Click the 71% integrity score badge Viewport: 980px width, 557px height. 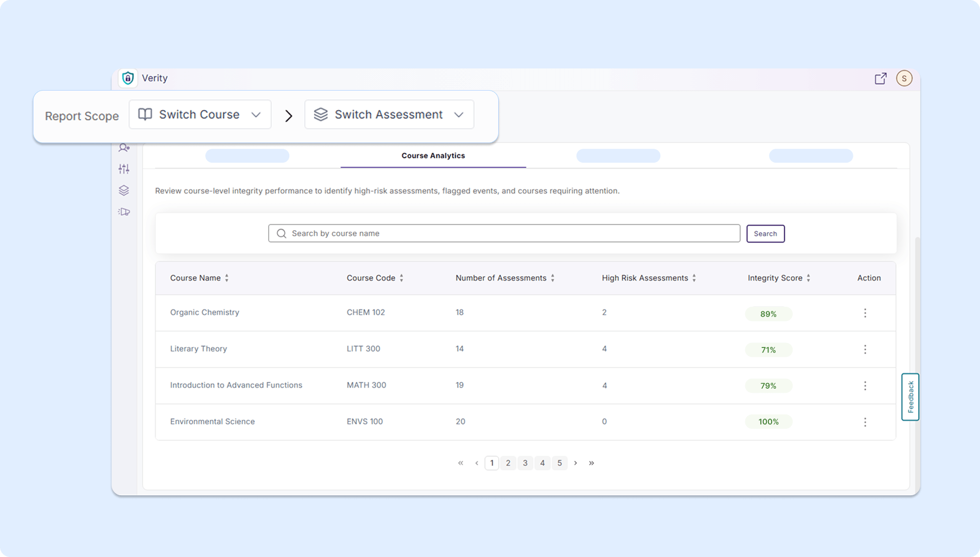coord(768,350)
